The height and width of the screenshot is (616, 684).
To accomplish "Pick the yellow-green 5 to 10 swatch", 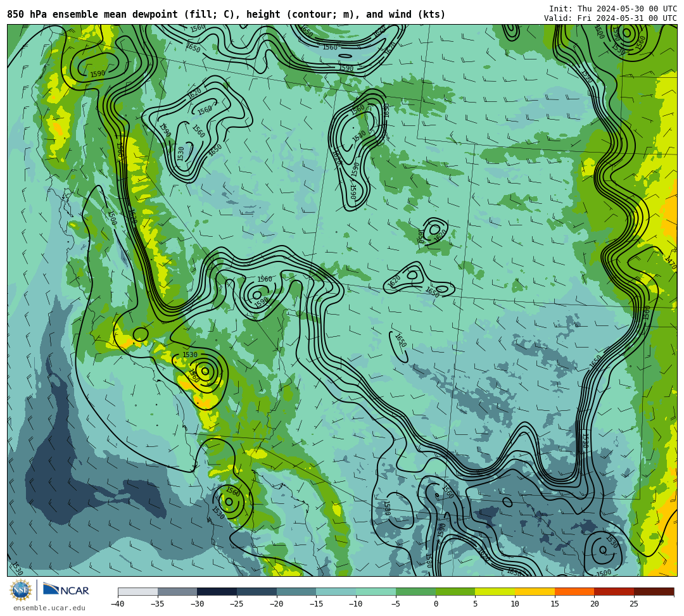I will [x=495, y=591].
